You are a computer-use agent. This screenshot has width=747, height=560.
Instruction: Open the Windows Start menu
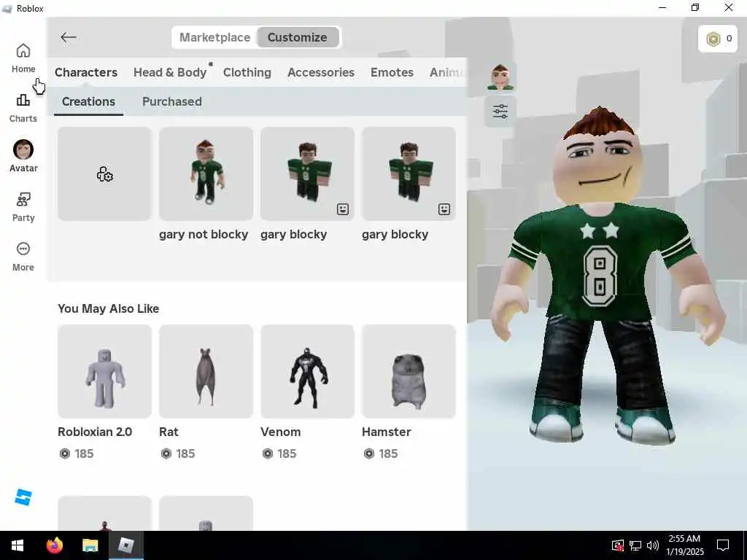pos(18,545)
